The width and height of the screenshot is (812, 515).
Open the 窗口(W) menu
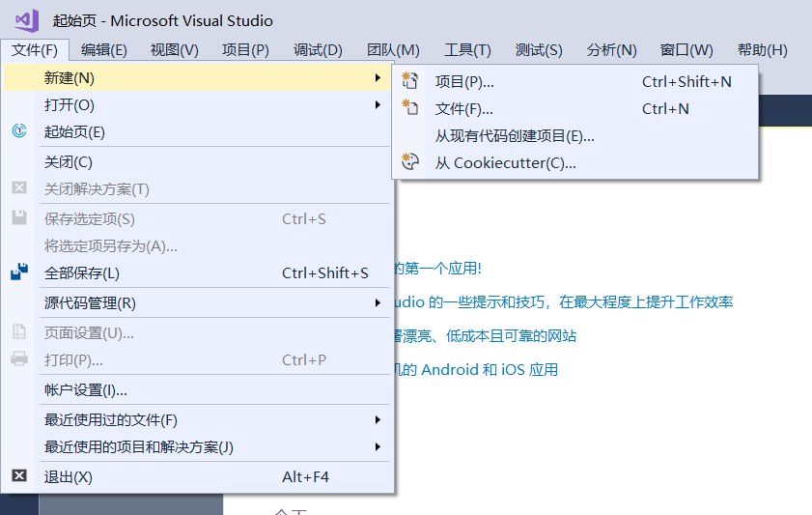tap(686, 50)
